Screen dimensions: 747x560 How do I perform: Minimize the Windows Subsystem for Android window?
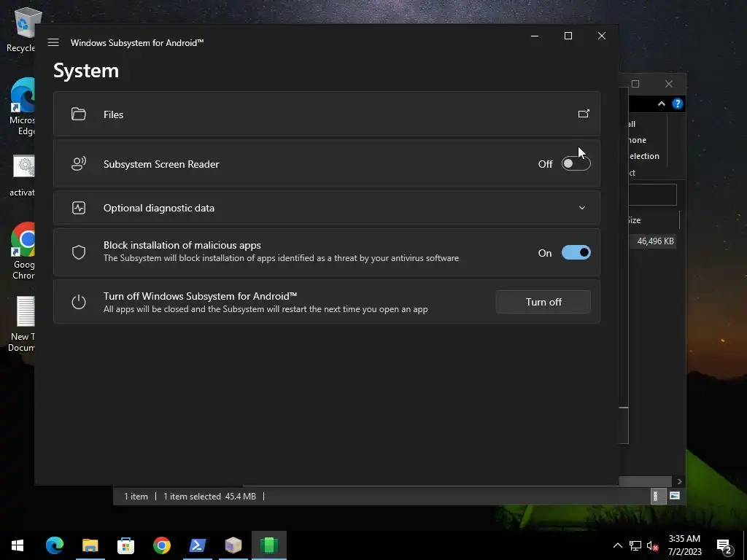[x=535, y=36]
